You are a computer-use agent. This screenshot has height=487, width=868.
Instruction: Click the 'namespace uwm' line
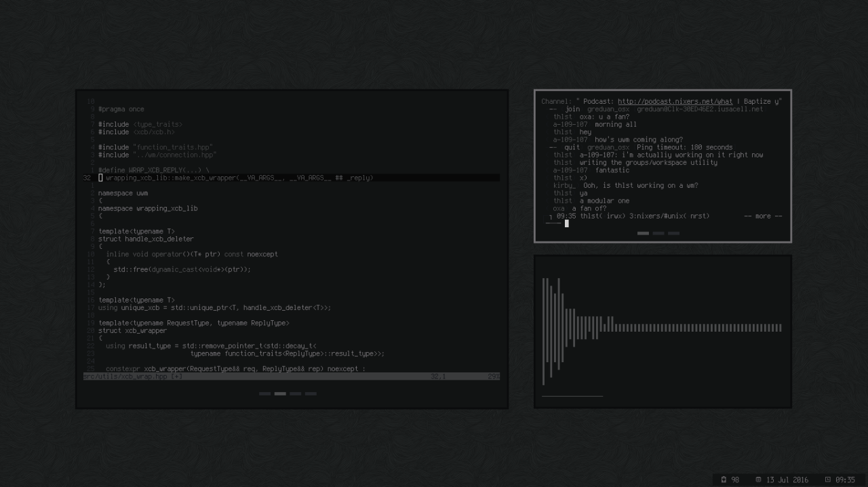tap(123, 193)
